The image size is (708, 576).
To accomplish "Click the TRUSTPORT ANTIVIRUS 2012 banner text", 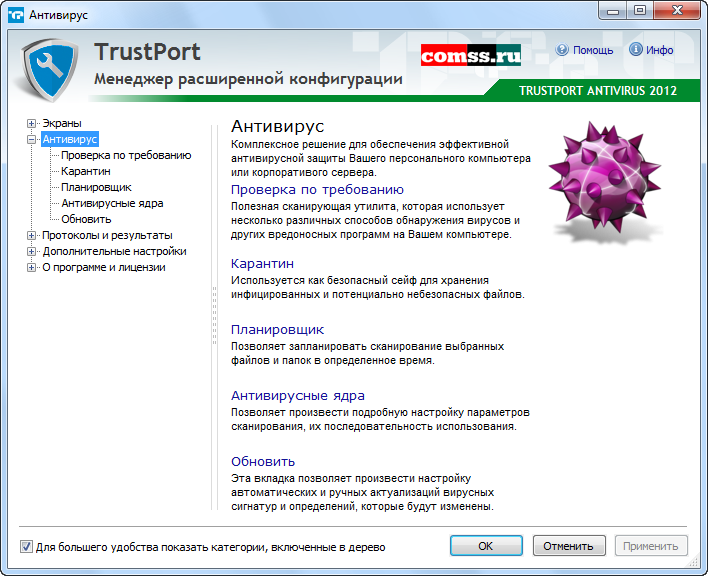I will click(598, 91).
